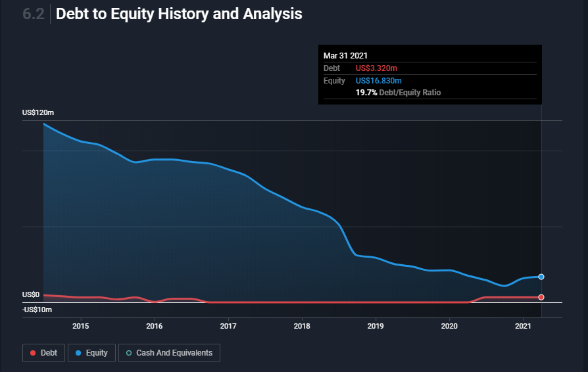The image size is (588, 372).
Task: Click the Mar 31 2021 tooltip date
Action: click(345, 56)
